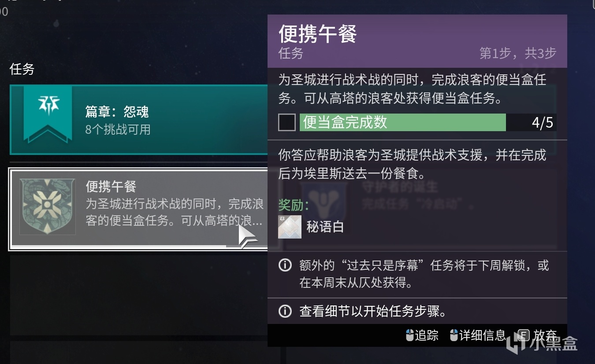Click the mouse icon beside 追踪

(410, 335)
